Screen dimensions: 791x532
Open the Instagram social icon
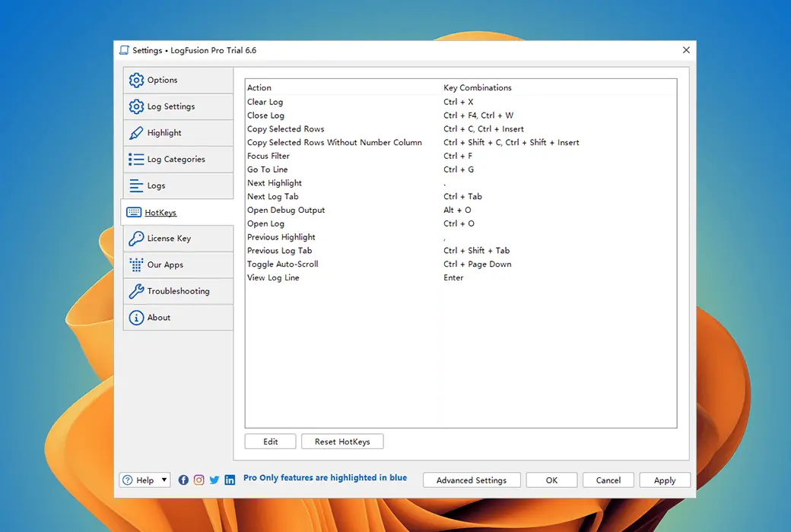tap(199, 480)
